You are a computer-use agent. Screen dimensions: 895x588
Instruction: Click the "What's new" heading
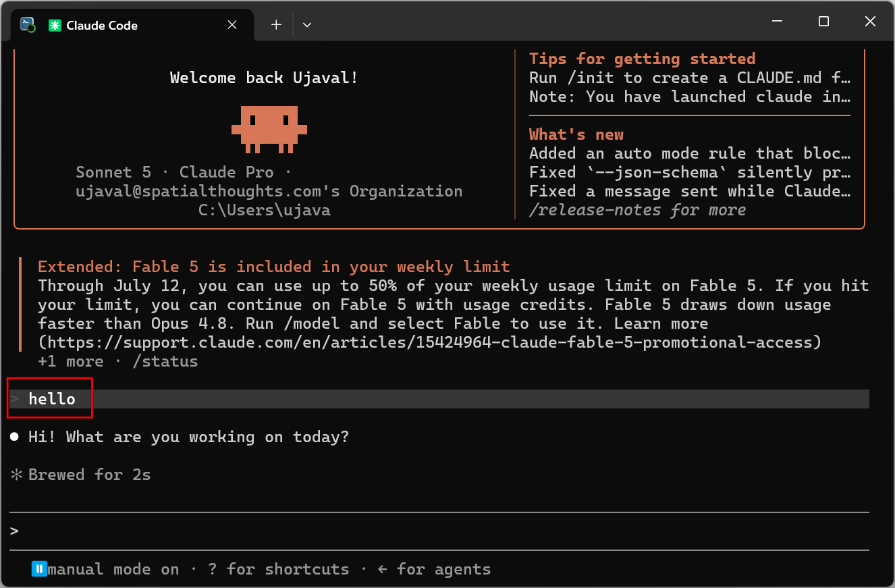point(576,134)
